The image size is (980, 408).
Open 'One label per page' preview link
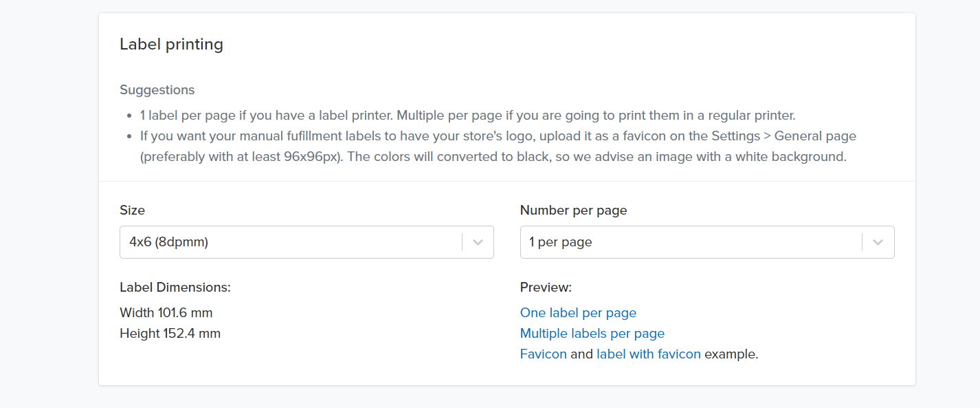[578, 313]
